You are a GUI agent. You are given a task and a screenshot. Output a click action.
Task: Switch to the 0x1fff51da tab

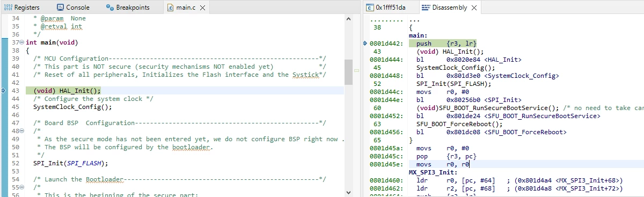pos(386,8)
